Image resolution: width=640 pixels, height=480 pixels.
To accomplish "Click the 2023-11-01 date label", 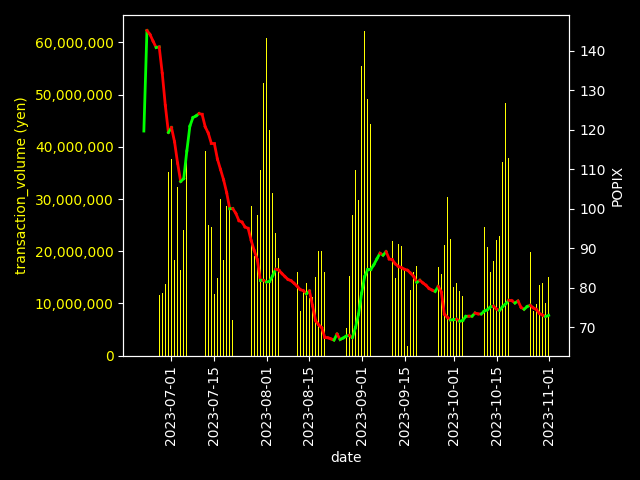I will coord(549,407).
